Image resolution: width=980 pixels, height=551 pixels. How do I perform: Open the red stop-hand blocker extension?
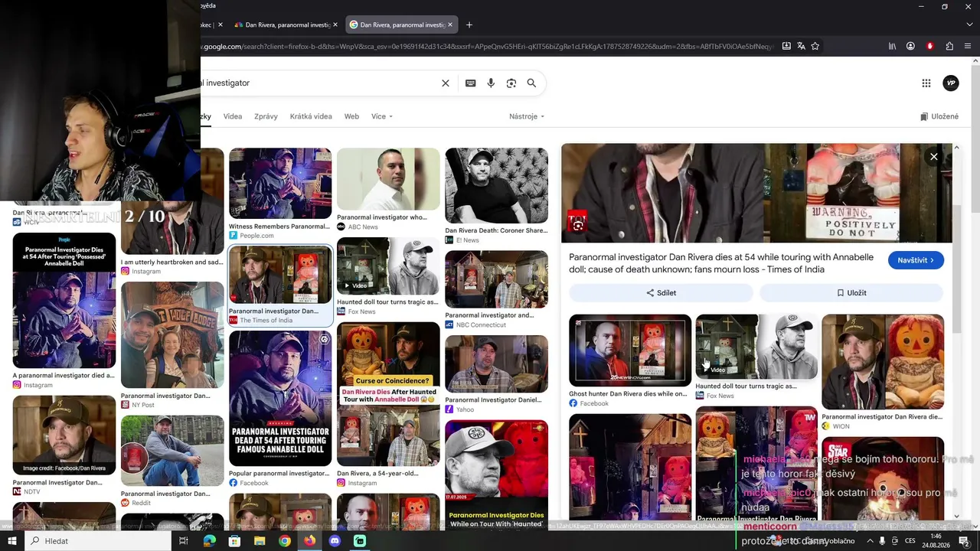coord(930,47)
